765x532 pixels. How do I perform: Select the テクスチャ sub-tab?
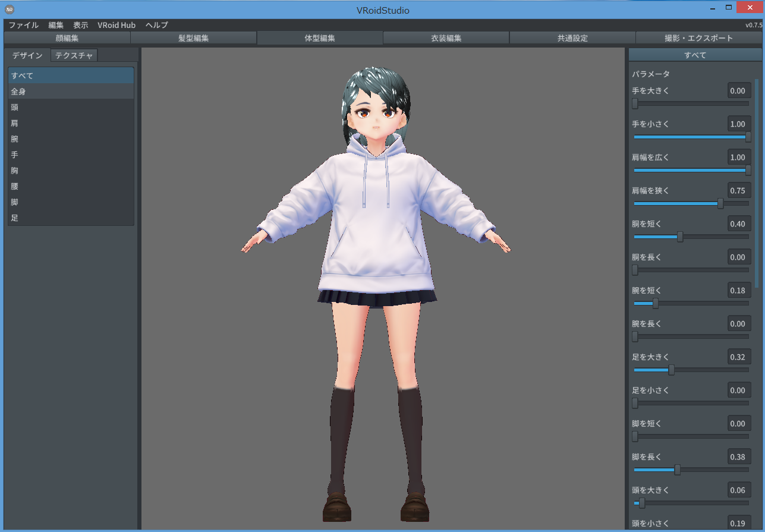pos(74,55)
